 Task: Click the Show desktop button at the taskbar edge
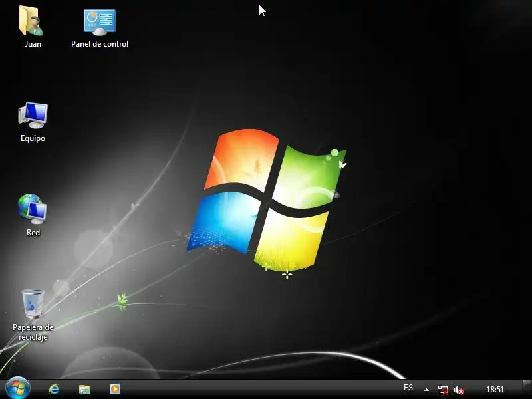tap(527, 389)
